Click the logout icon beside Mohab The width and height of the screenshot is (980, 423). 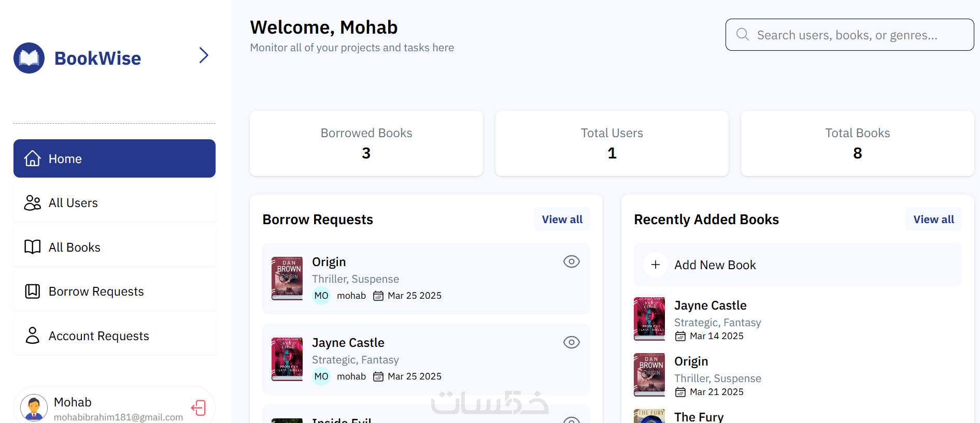pyautogui.click(x=198, y=408)
